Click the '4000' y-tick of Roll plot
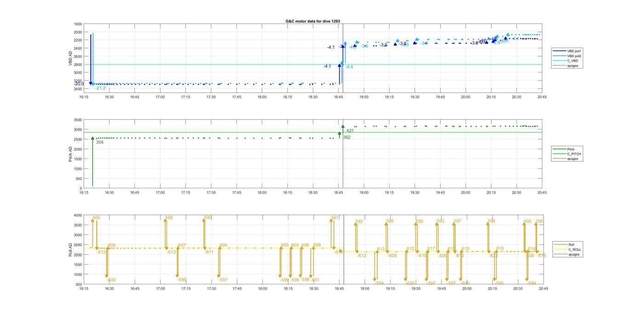Viewport: 644px width, 319px height. (x=78, y=215)
